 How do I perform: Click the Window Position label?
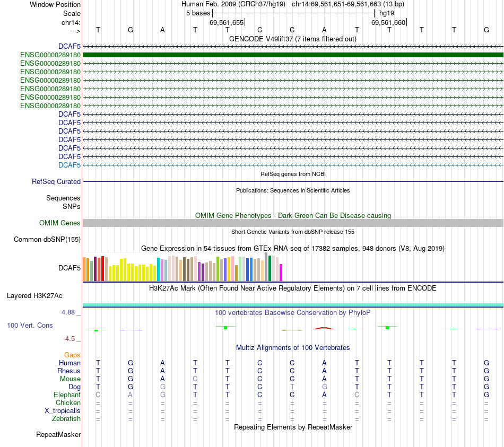click(55, 4)
